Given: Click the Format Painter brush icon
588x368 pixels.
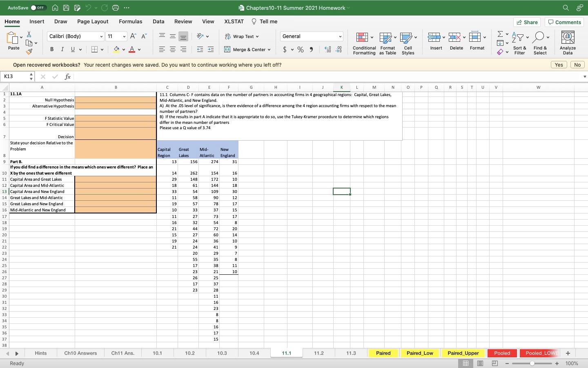Looking at the screenshot, I should pyautogui.click(x=29, y=52).
